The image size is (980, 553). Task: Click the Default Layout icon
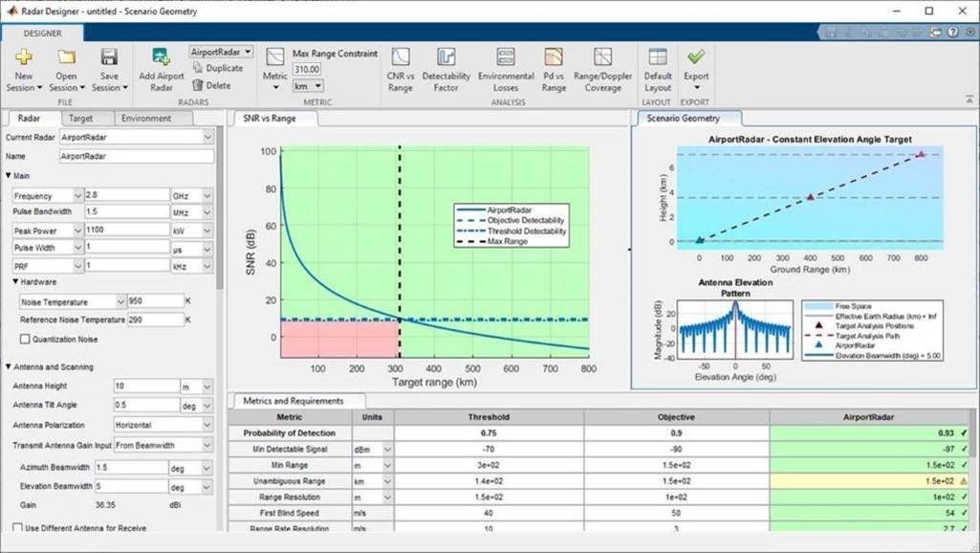tap(657, 67)
